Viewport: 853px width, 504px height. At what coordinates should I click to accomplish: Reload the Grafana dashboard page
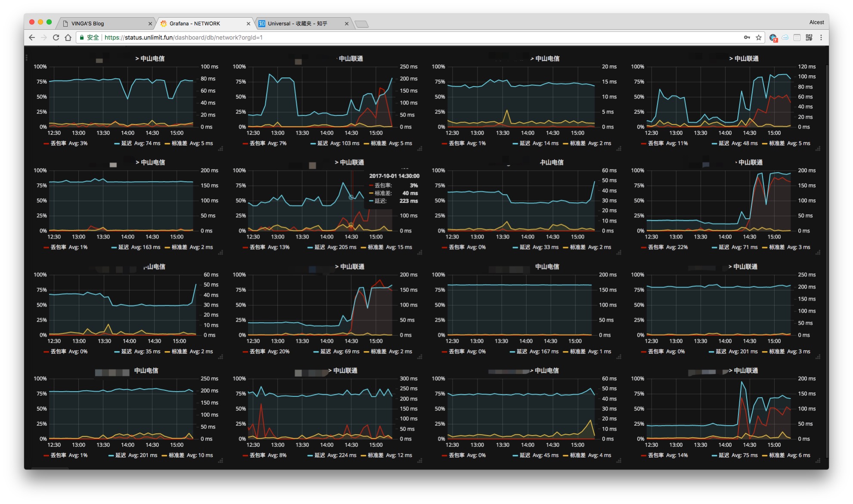(x=56, y=37)
